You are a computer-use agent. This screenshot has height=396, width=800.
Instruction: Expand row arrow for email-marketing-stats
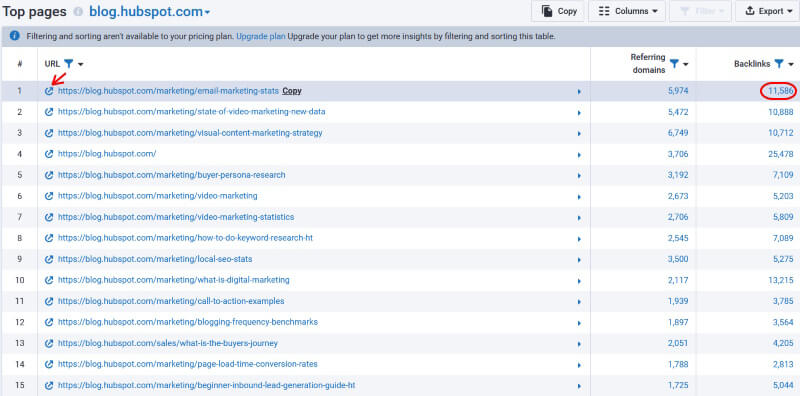pos(579,92)
